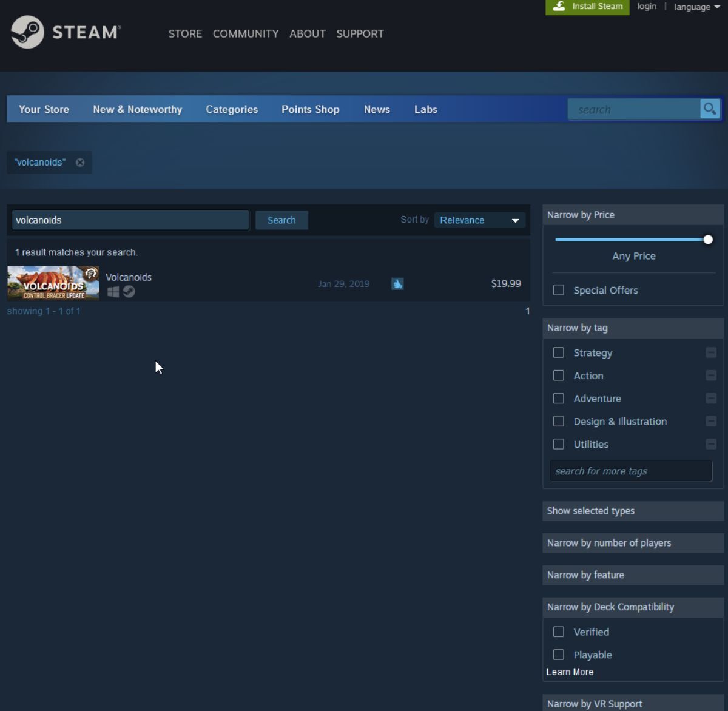Click the Steam logo icon
Screen dimensions: 728x711
coord(27,32)
